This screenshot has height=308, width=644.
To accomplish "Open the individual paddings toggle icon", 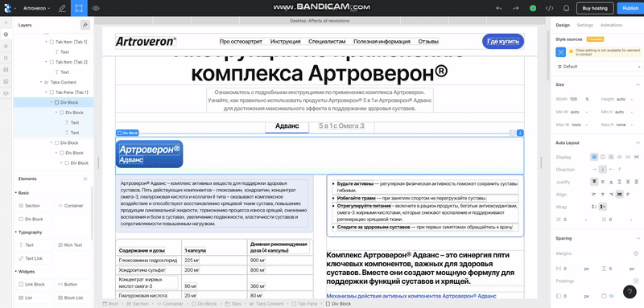I will click(x=636, y=281).
